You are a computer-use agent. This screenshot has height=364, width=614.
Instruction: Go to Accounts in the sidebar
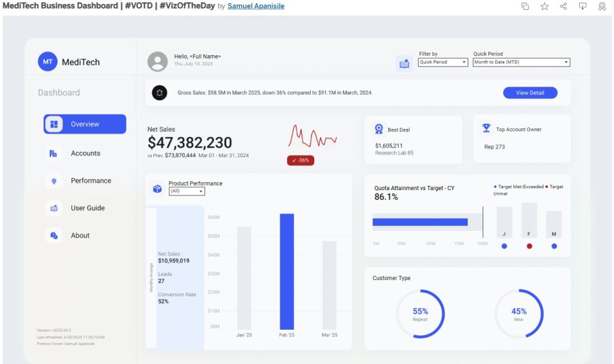click(85, 154)
